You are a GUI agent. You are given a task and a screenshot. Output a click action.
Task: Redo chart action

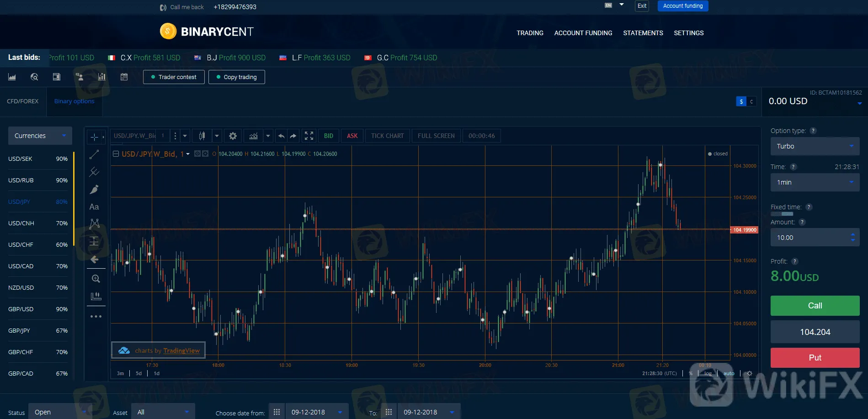click(x=293, y=136)
